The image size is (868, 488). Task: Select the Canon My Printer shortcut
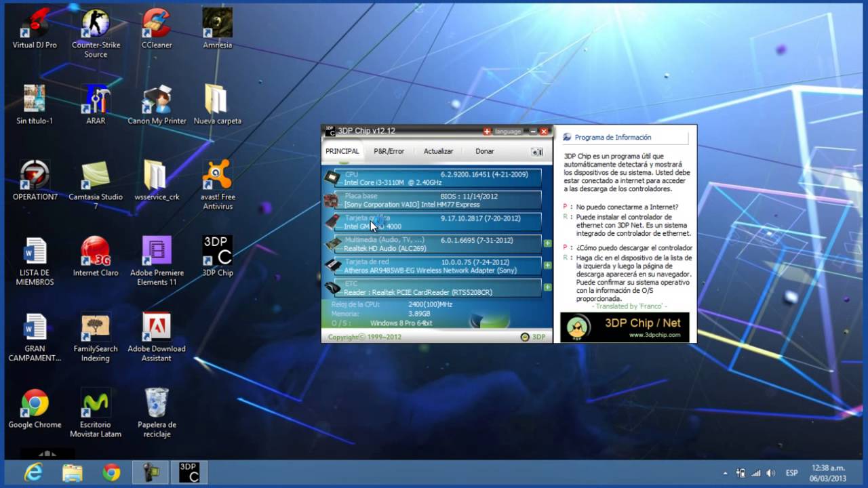point(157,105)
